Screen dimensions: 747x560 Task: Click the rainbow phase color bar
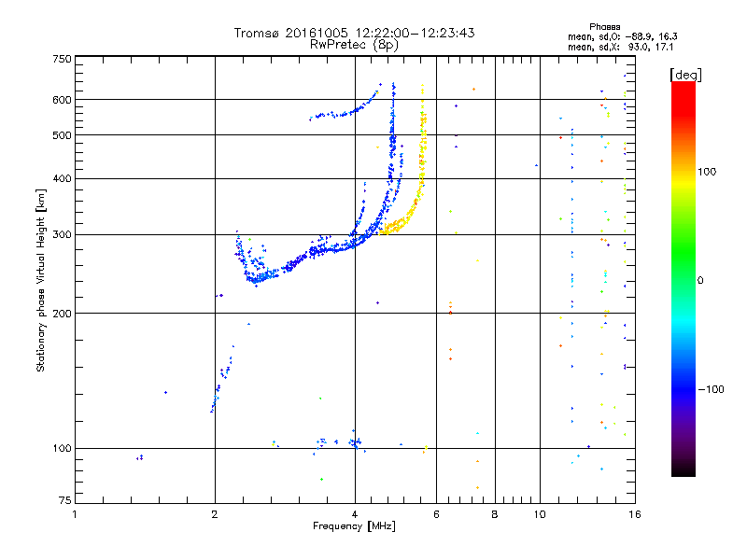click(x=684, y=278)
